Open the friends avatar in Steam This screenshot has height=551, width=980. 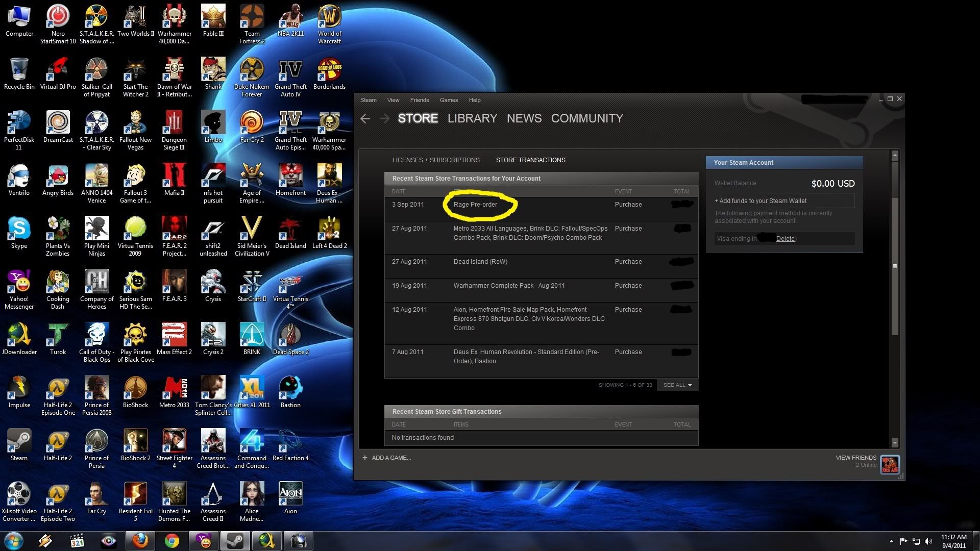890,464
